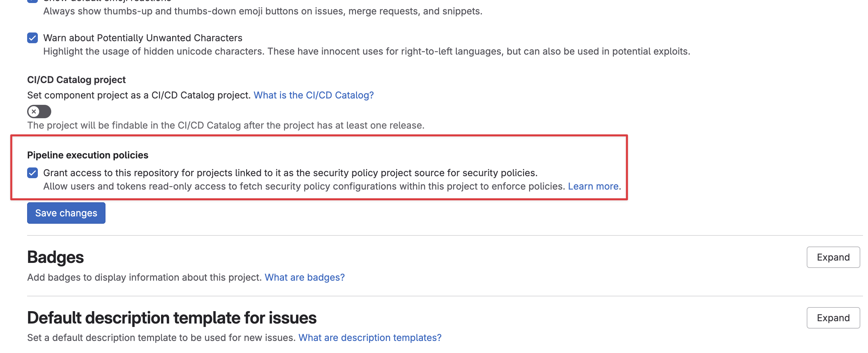Open the Learn more link for policies
This screenshot has height=353, width=868.
click(x=593, y=187)
